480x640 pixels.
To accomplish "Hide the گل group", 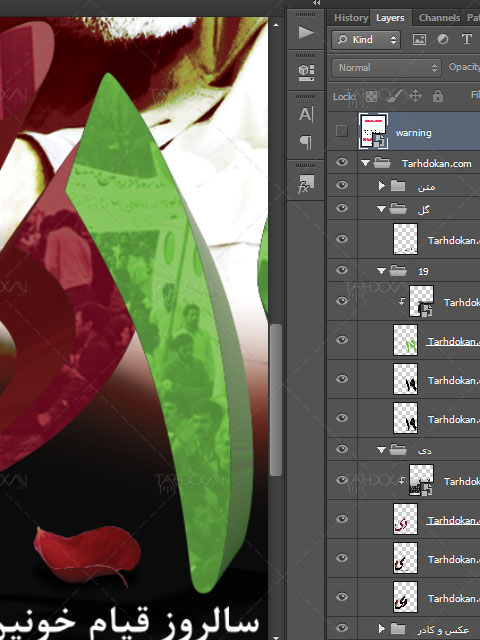I will (x=342, y=208).
